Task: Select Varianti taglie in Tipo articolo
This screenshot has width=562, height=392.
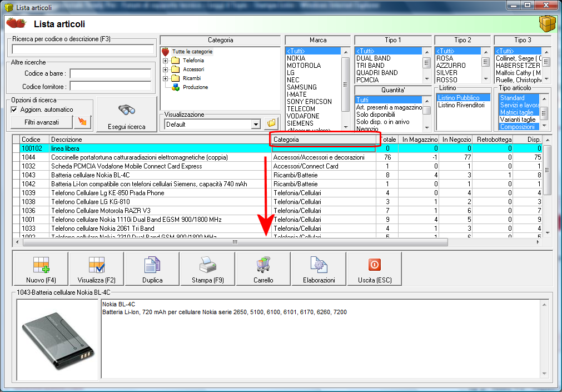Action: pos(519,120)
